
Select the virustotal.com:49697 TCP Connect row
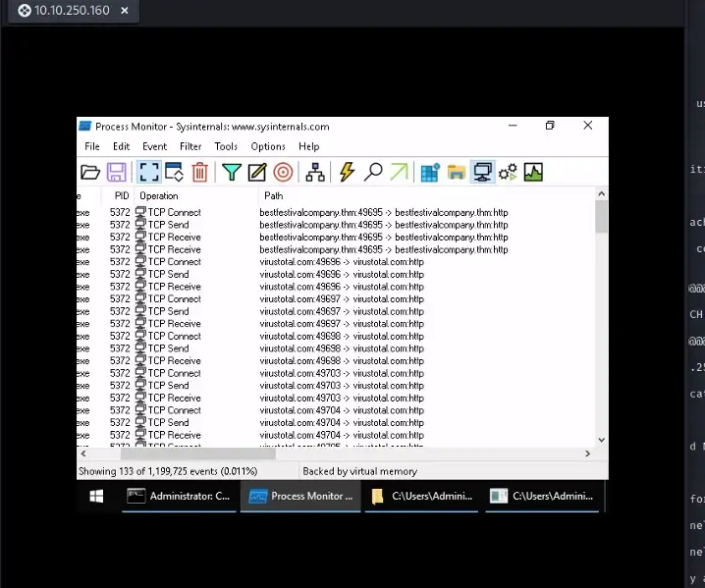point(336,299)
